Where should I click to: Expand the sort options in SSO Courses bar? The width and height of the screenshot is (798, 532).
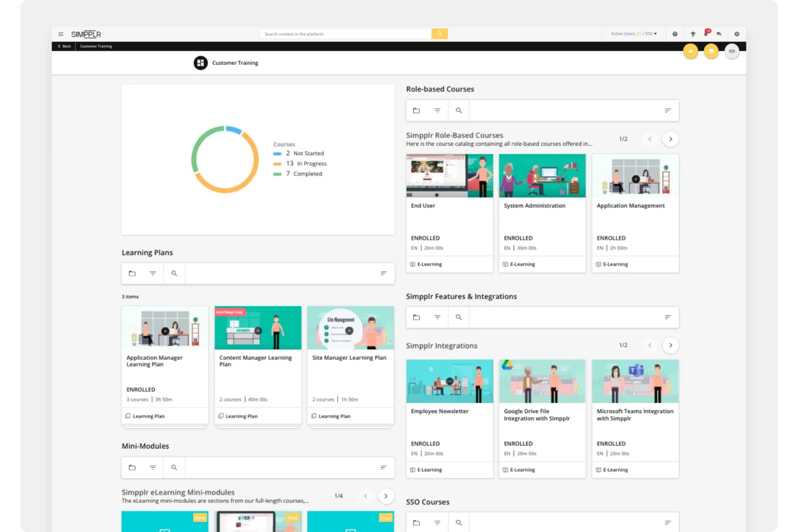668,522
